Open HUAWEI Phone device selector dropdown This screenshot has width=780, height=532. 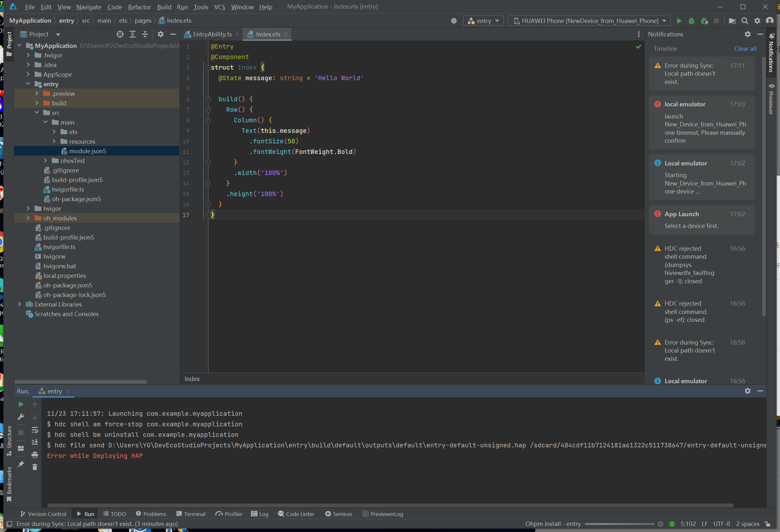[x=589, y=21]
